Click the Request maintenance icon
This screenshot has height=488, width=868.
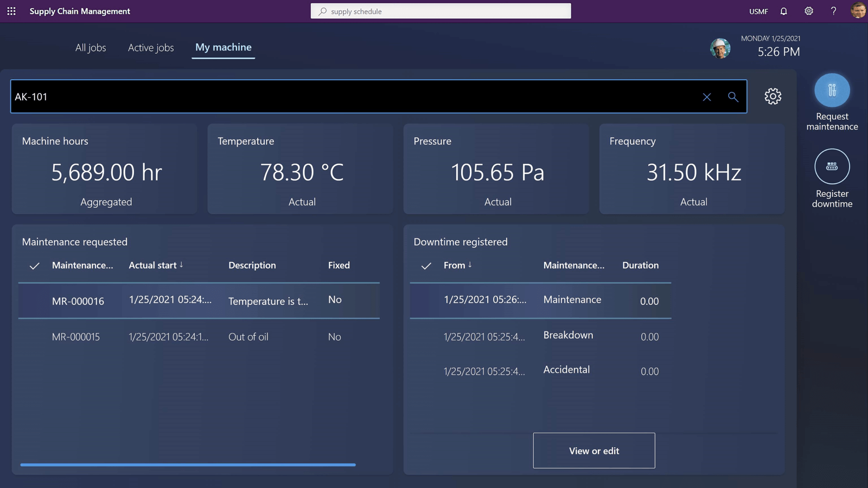pos(832,90)
